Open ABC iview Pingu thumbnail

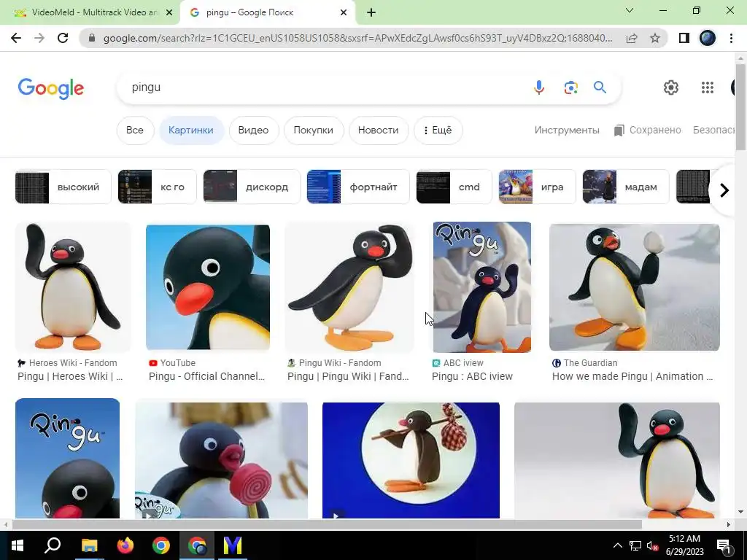[x=481, y=287]
